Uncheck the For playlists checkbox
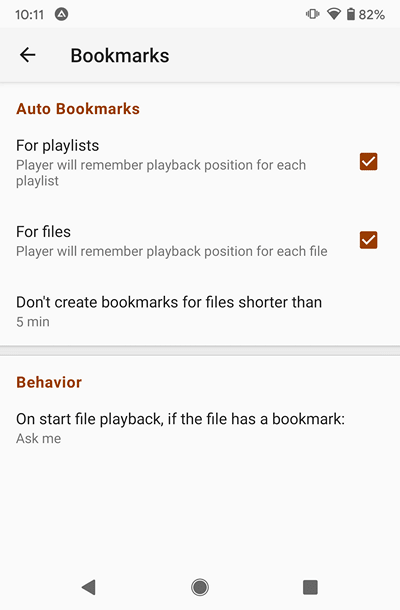This screenshot has width=400, height=610. tap(368, 161)
